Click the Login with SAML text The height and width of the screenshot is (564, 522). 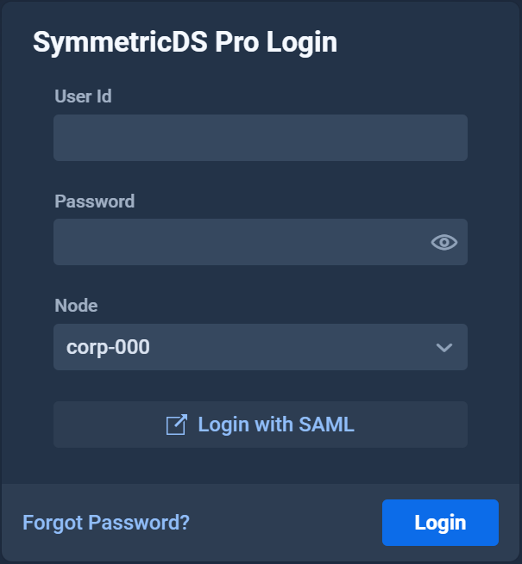click(276, 424)
